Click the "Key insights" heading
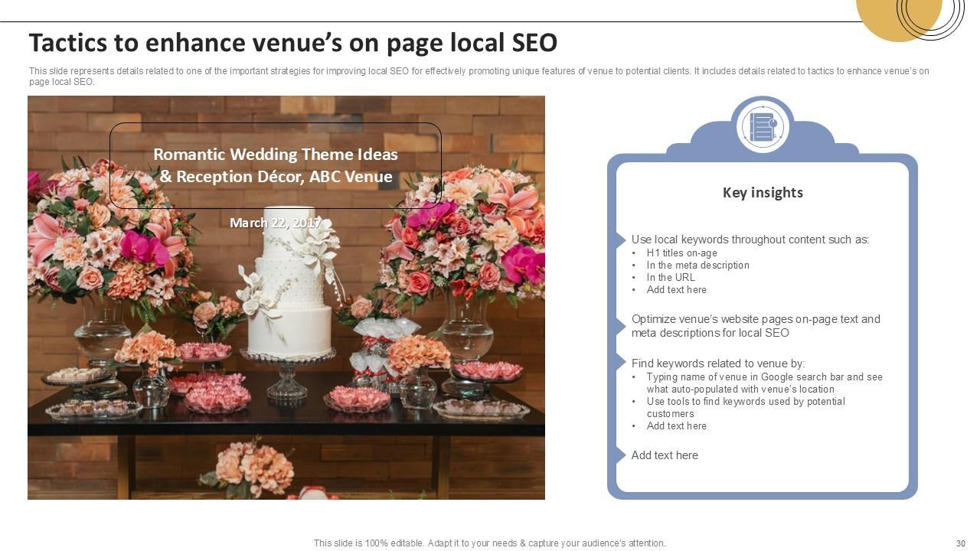This screenshot has width=980, height=551. (763, 193)
